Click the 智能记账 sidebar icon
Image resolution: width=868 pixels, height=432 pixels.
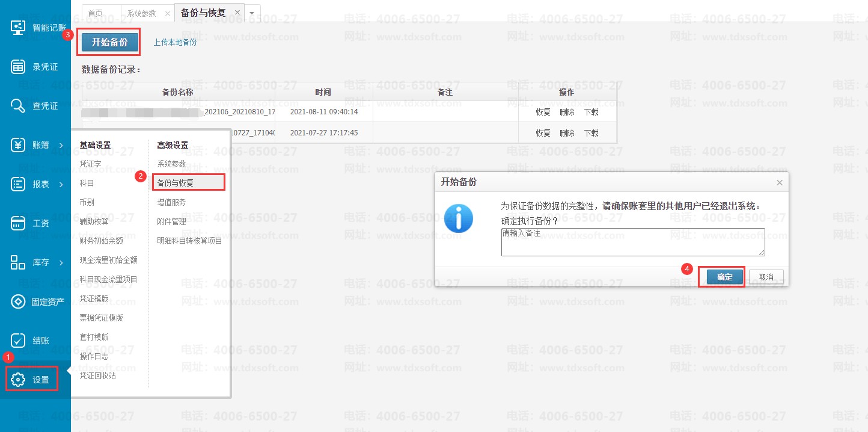tap(19, 28)
